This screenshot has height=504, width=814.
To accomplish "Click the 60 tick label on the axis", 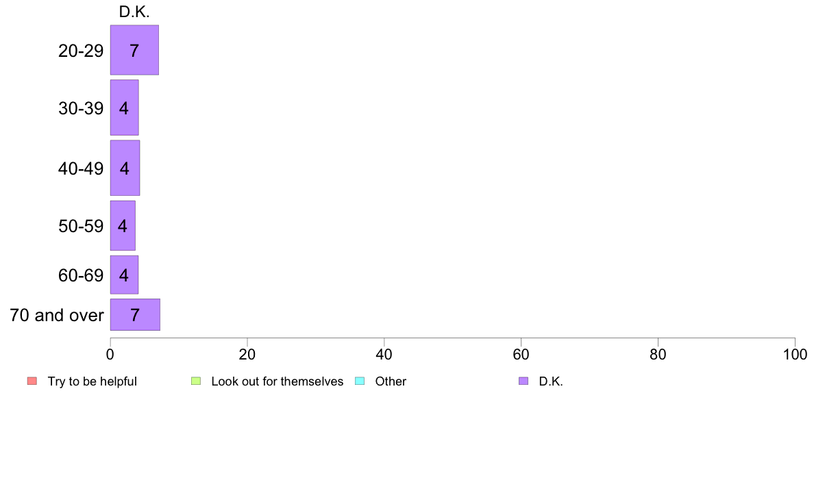I will click(521, 355).
